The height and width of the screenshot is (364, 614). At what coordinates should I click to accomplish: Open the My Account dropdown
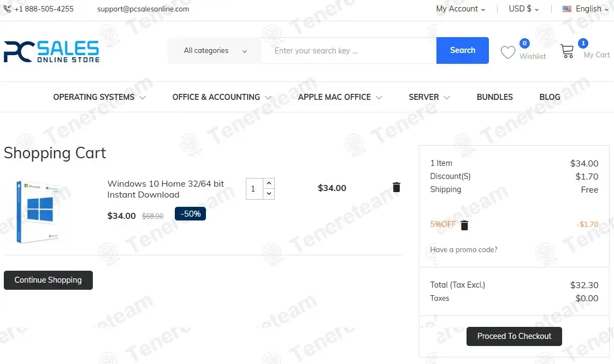460,9
